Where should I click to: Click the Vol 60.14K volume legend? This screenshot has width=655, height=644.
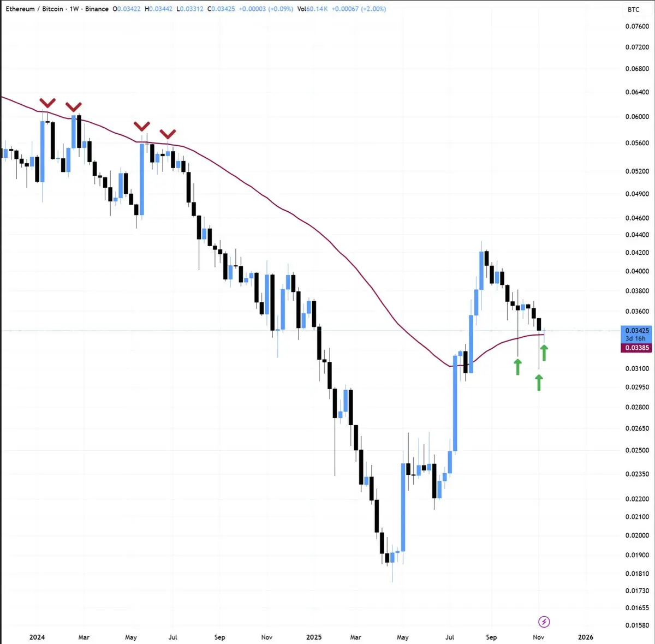(x=313, y=9)
